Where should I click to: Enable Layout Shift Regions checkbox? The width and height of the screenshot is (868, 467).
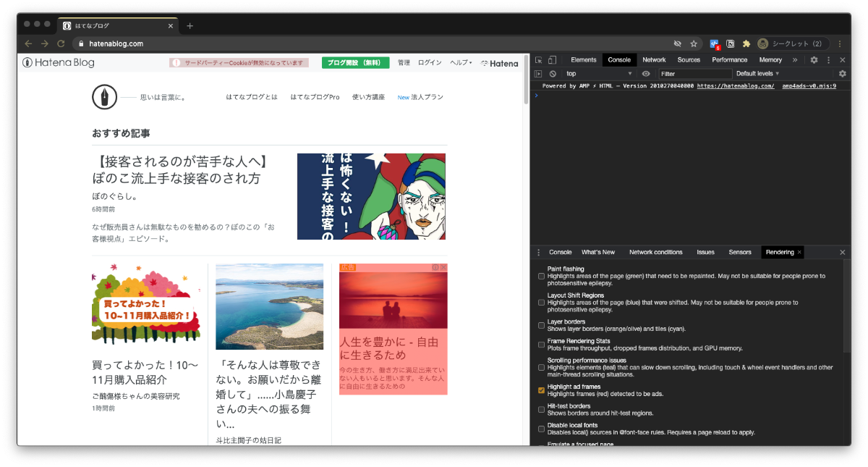542,303
